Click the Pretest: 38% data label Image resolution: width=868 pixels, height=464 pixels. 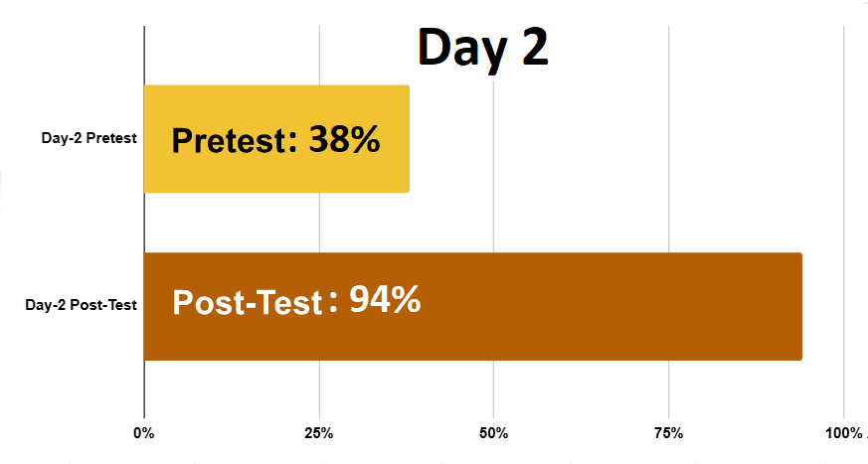[x=275, y=139]
